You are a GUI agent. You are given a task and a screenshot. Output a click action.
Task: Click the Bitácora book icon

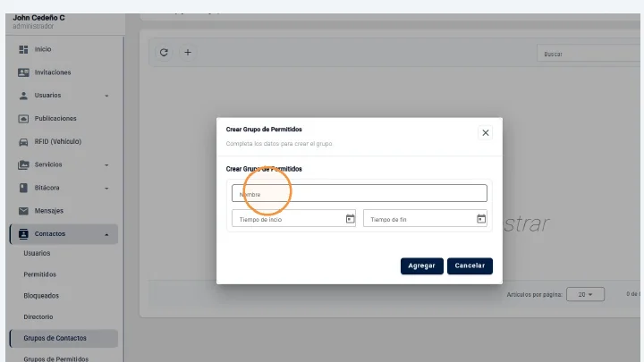[x=23, y=188]
